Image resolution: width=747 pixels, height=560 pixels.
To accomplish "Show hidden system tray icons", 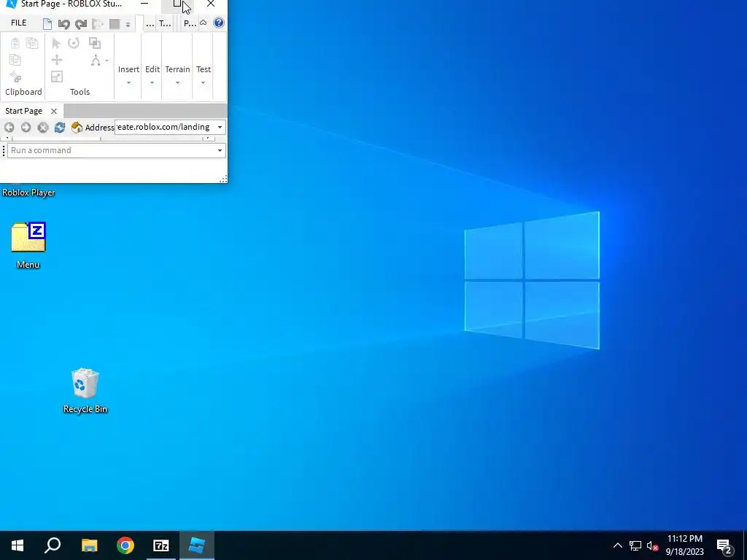I will tap(617, 545).
